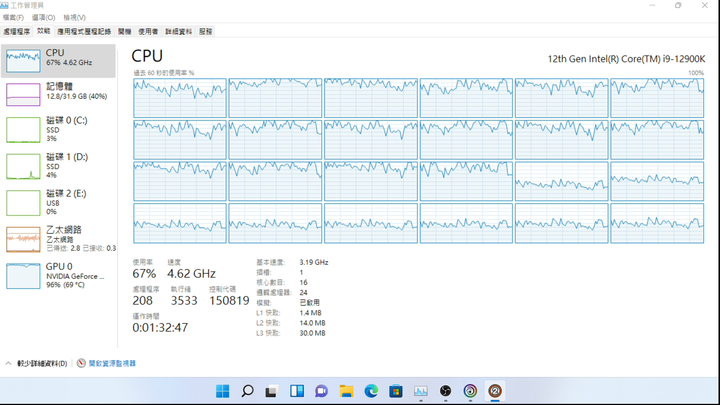Image resolution: width=720 pixels, height=405 pixels.
Task: Click the Task Manager taskbar icon
Action: pos(421,391)
